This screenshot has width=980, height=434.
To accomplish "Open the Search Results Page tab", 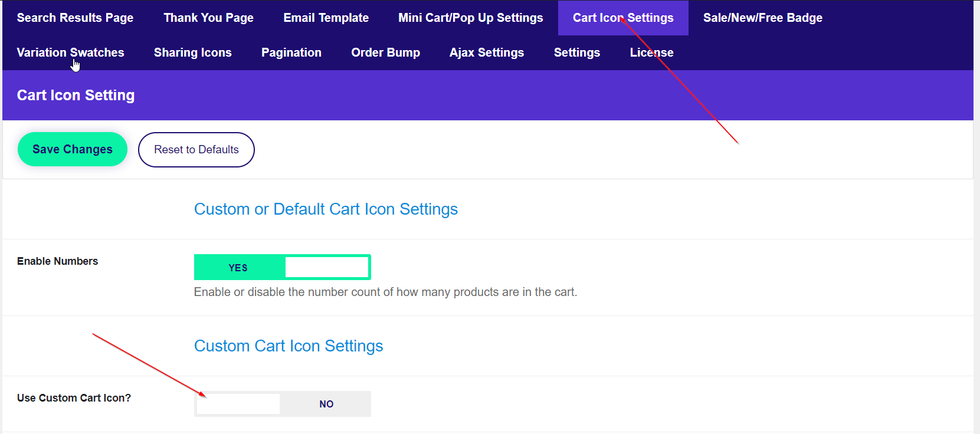I will pos(75,18).
